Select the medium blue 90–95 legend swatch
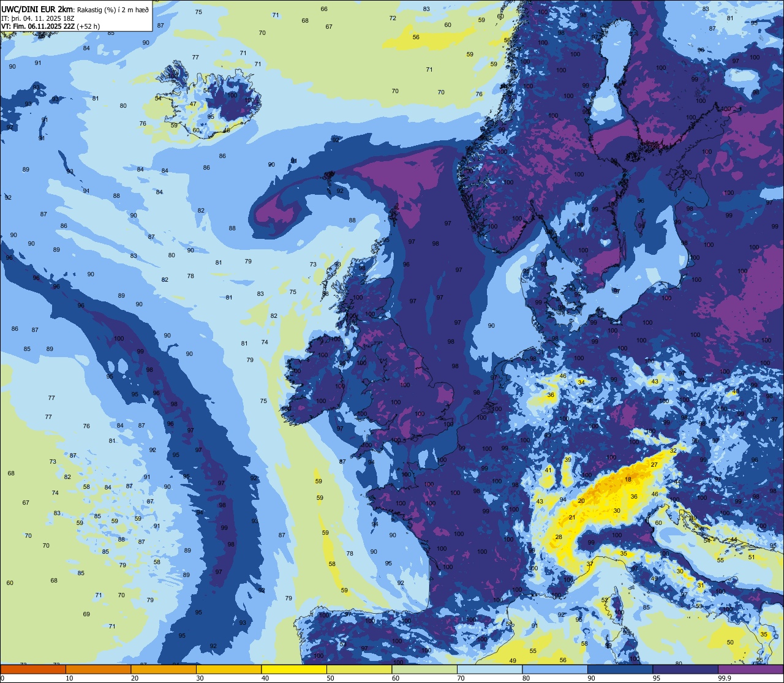This screenshot has height=683, width=784. point(620,669)
